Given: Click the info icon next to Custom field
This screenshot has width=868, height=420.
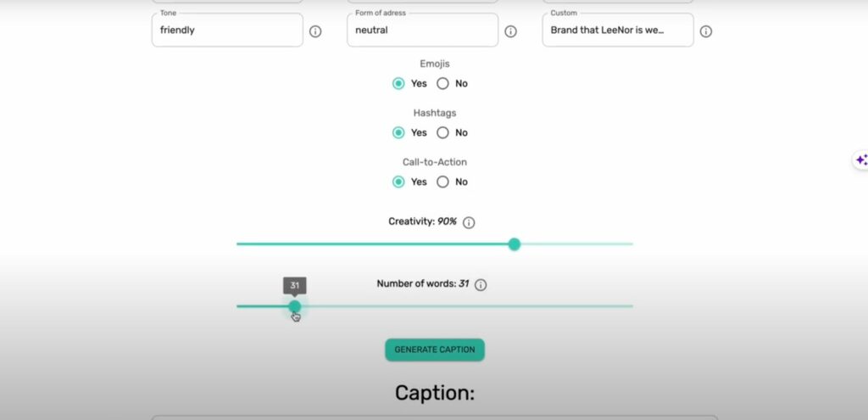Looking at the screenshot, I should coord(706,31).
